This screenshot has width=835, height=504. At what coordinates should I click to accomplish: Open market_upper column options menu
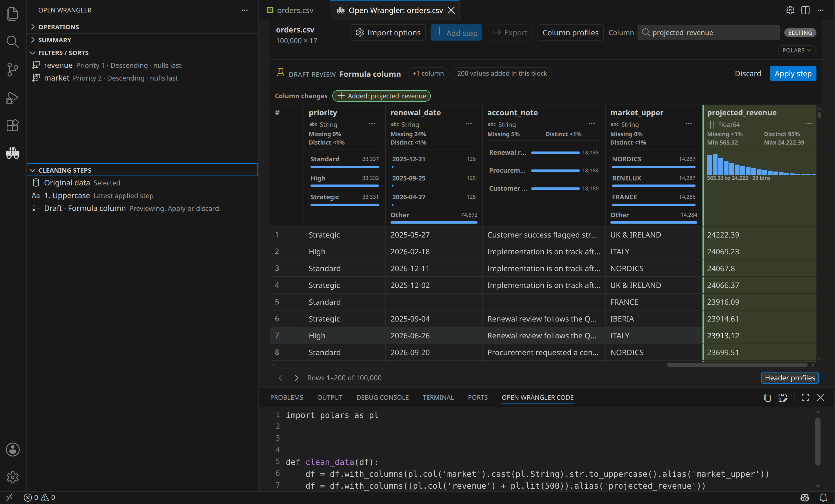click(x=688, y=124)
